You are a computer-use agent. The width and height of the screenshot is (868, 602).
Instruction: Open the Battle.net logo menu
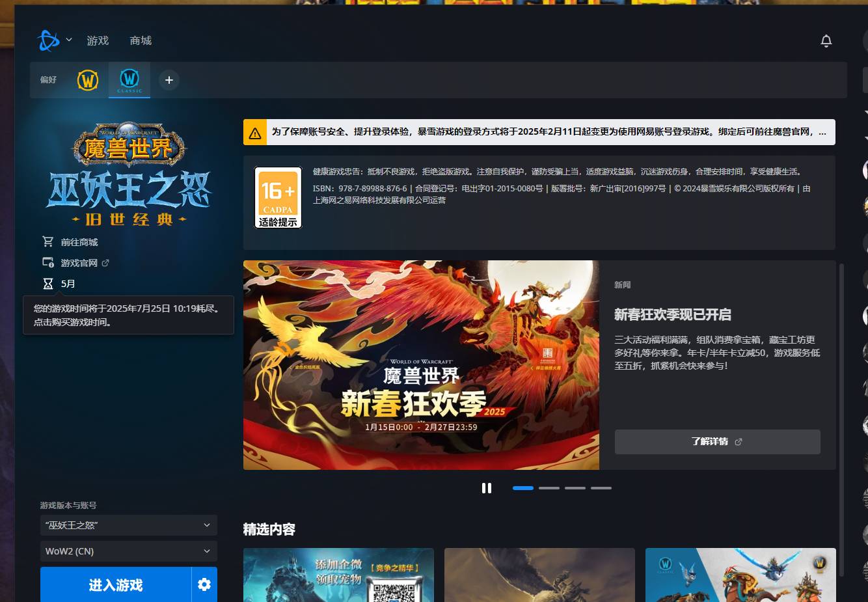(x=48, y=40)
